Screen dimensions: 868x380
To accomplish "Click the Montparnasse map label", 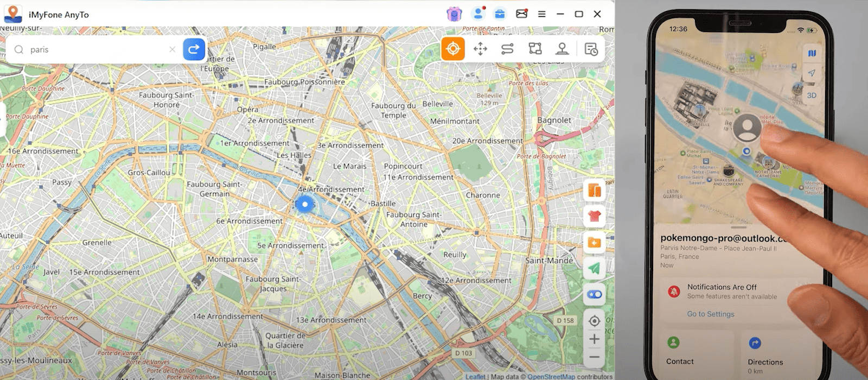I will click(233, 259).
